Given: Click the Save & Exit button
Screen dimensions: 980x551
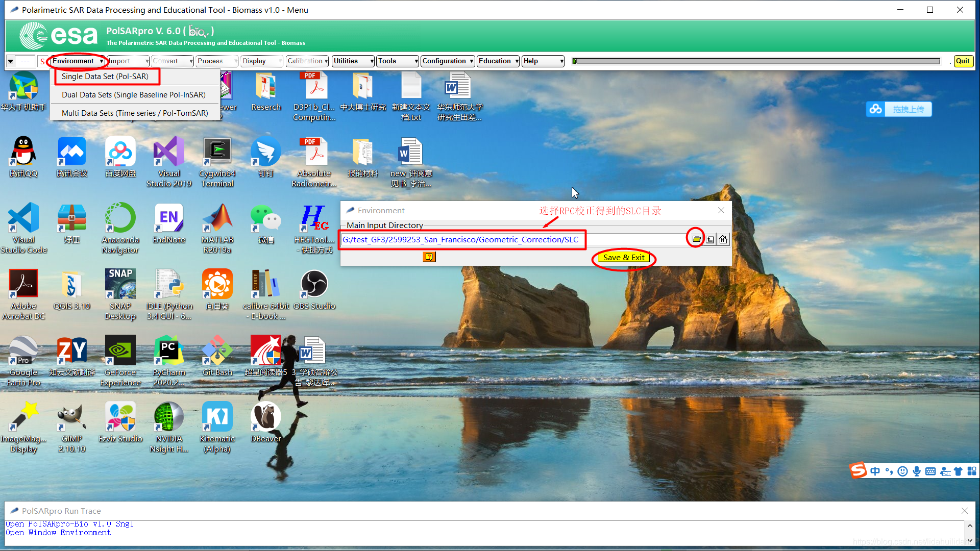Looking at the screenshot, I should [x=623, y=258].
